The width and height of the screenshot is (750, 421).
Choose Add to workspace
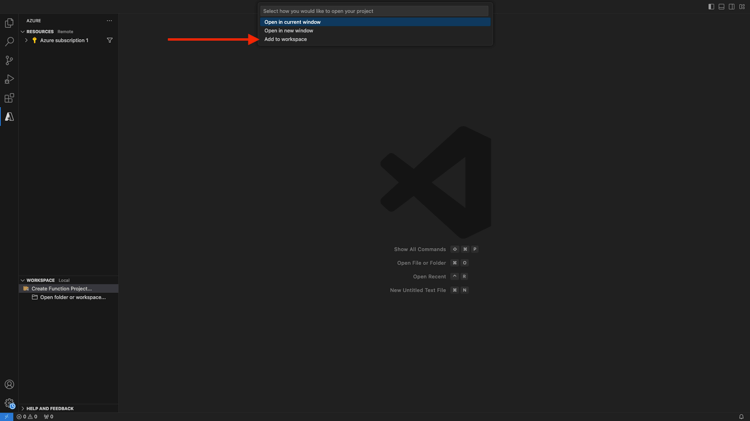375,39
